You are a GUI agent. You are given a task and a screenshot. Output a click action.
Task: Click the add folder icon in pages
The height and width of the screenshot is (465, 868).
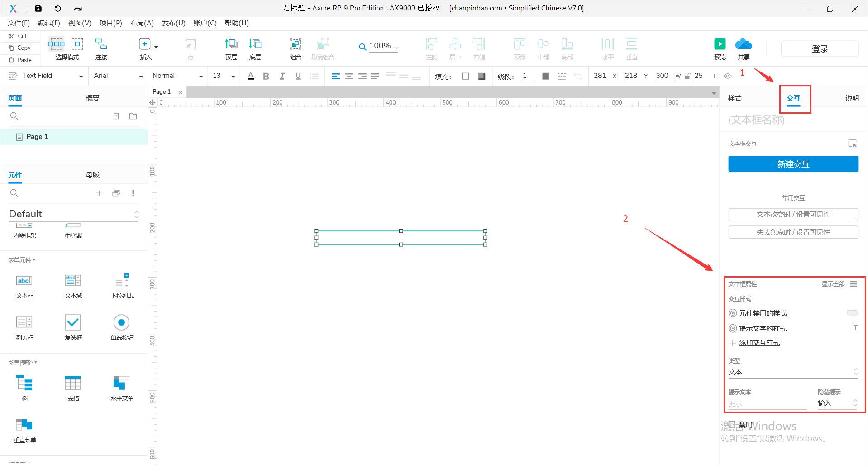pos(133,116)
